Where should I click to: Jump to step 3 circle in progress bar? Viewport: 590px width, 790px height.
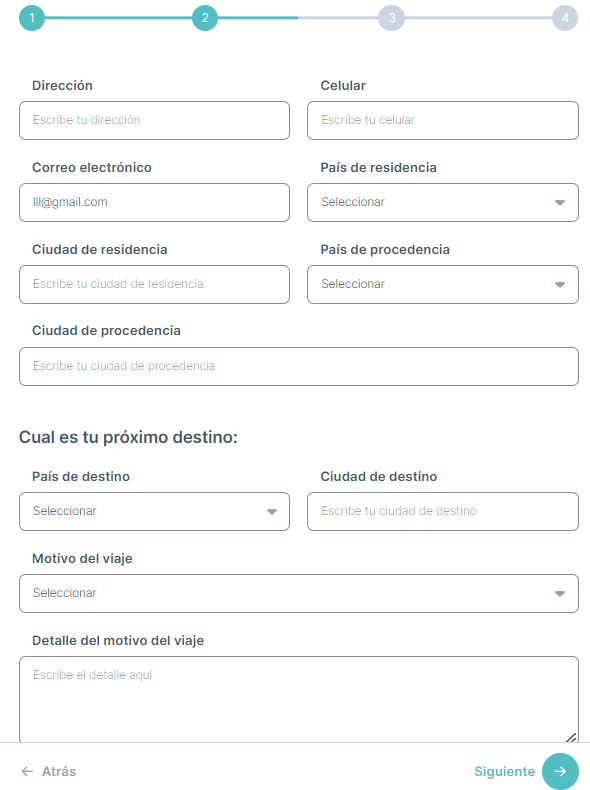(x=391, y=18)
